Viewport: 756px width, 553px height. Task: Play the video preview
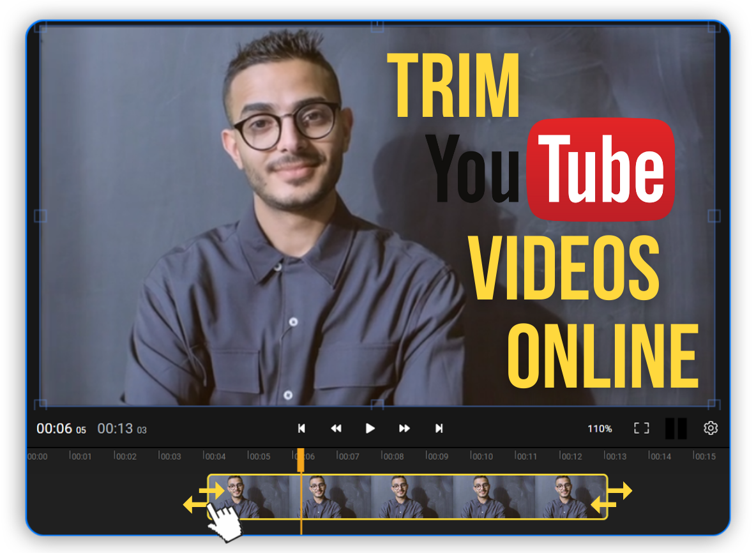(x=370, y=428)
